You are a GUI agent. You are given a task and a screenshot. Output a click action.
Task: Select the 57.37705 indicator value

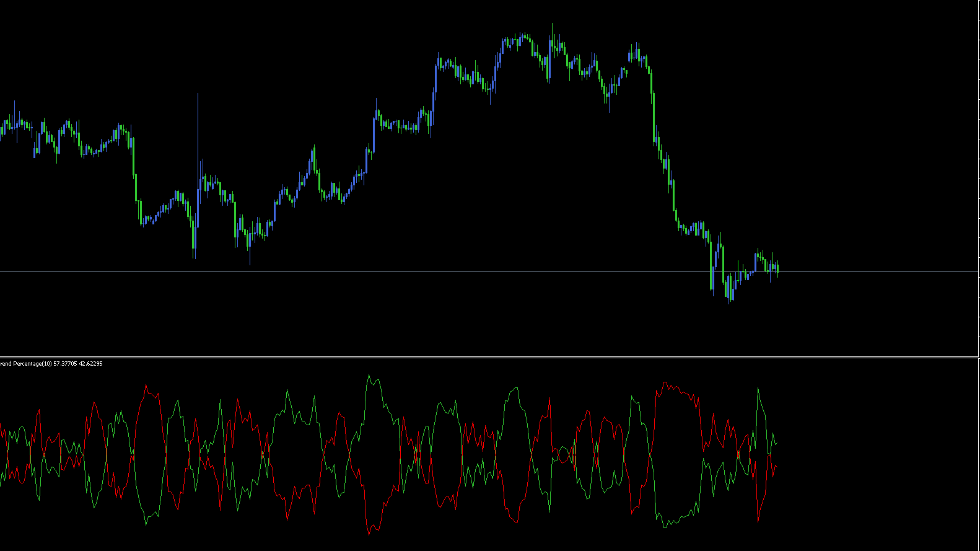(x=65, y=364)
